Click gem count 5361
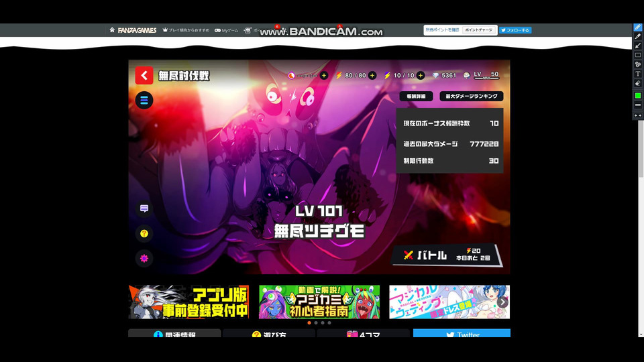Screen dimensions: 644x362 (x=449, y=76)
